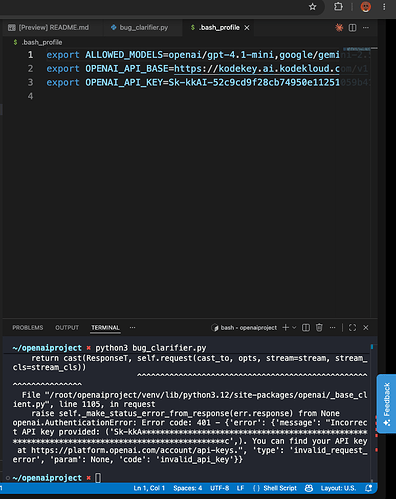This screenshot has width=396, height=499.
Task: Split the terminal pane
Action: pos(306,328)
